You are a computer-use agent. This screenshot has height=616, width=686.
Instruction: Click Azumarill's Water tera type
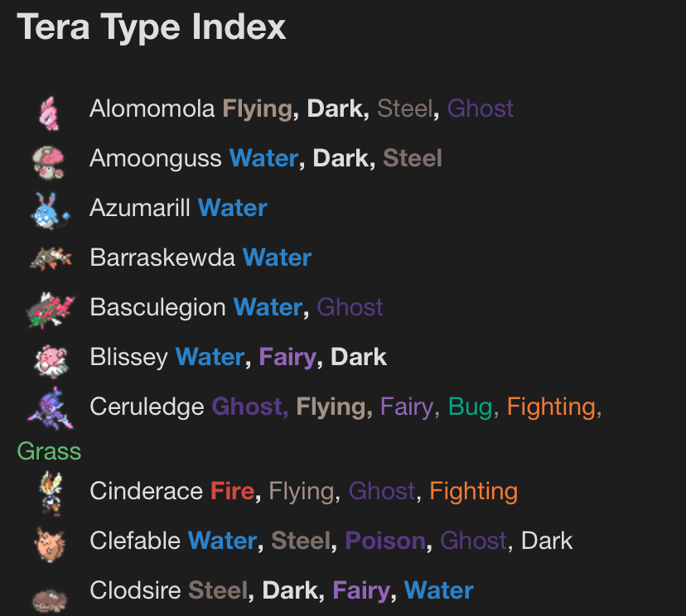pos(233,208)
